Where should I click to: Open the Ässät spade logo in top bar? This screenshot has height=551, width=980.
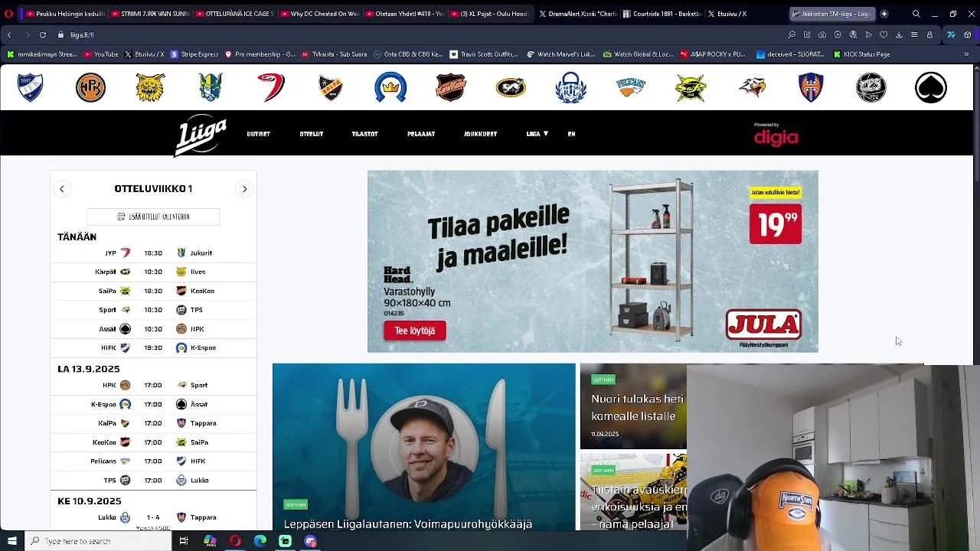[931, 87]
